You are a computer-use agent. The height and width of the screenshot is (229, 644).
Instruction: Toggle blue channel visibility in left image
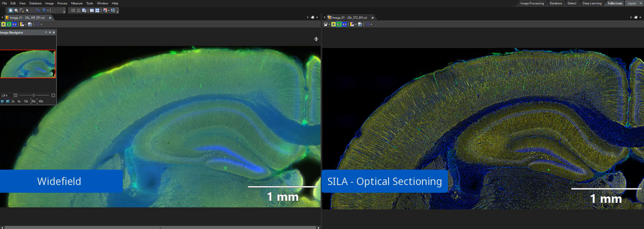[14, 24]
